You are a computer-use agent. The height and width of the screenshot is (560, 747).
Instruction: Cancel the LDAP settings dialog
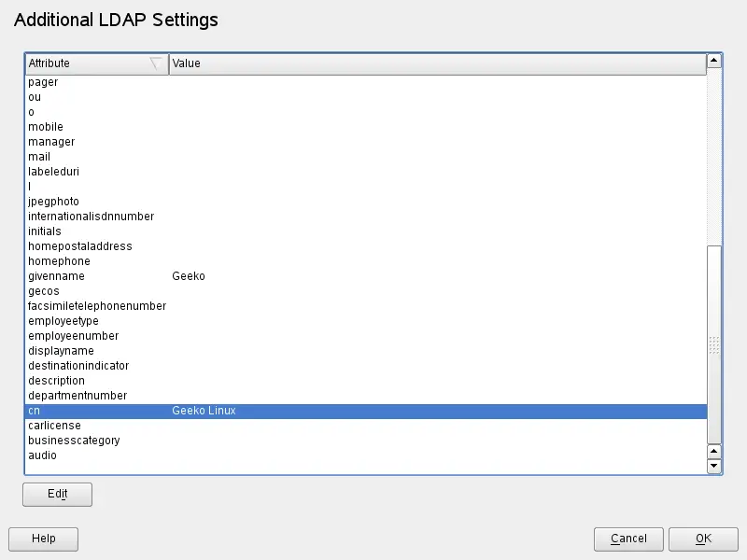628,539
